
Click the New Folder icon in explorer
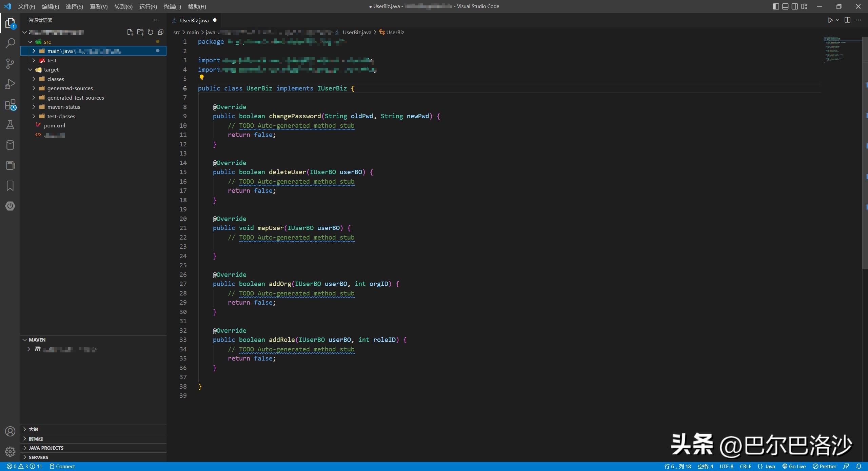click(140, 32)
